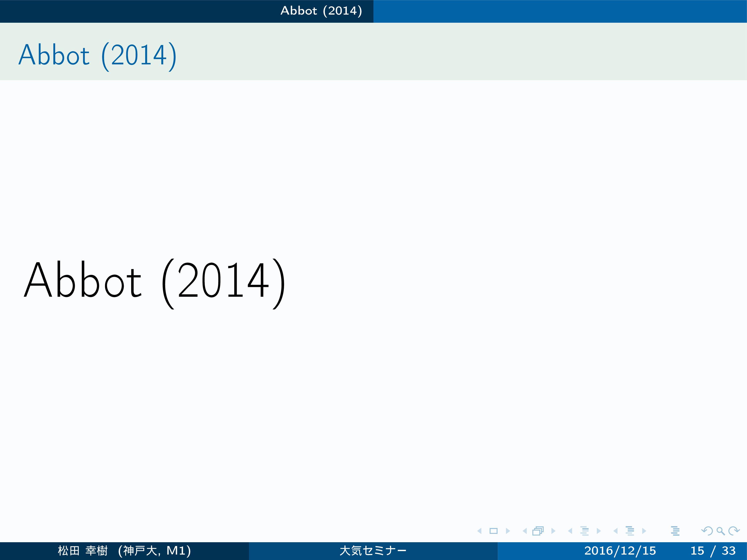
Task: Jump to previous section arrow
Action: click(616, 531)
